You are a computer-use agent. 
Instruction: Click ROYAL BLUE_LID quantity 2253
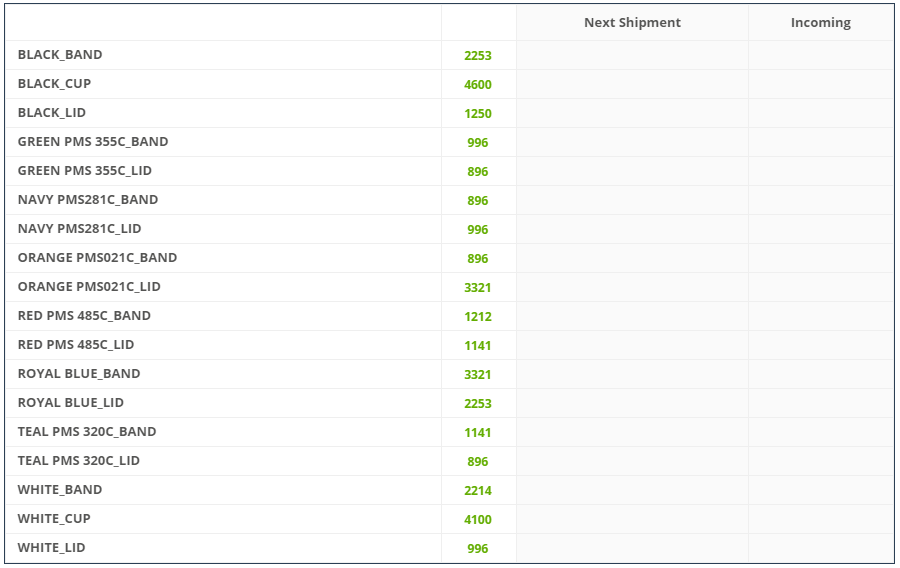(478, 403)
